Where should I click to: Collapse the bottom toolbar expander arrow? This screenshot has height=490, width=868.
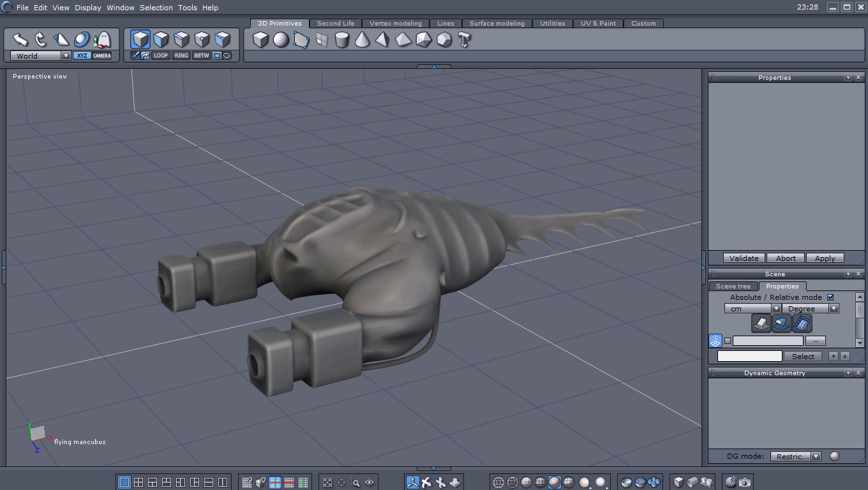tap(434, 469)
